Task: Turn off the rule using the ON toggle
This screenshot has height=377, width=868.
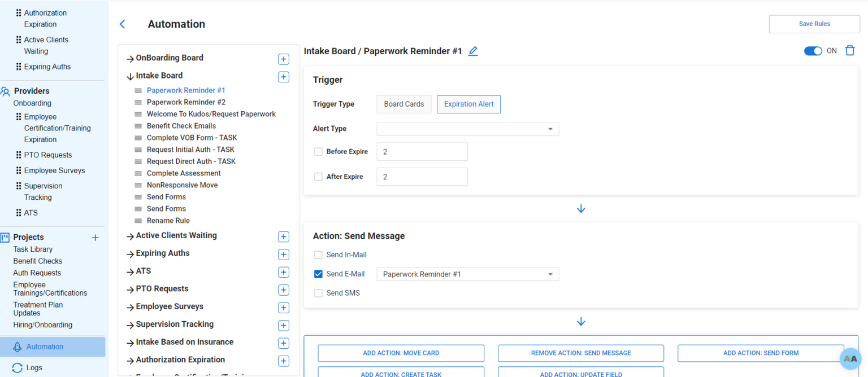Action: (x=813, y=50)
